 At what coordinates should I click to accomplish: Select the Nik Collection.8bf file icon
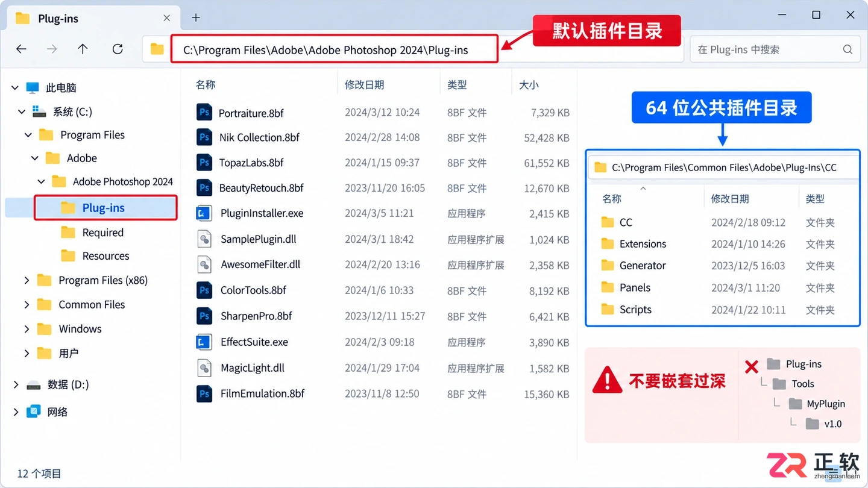click(x=204, y=137)
